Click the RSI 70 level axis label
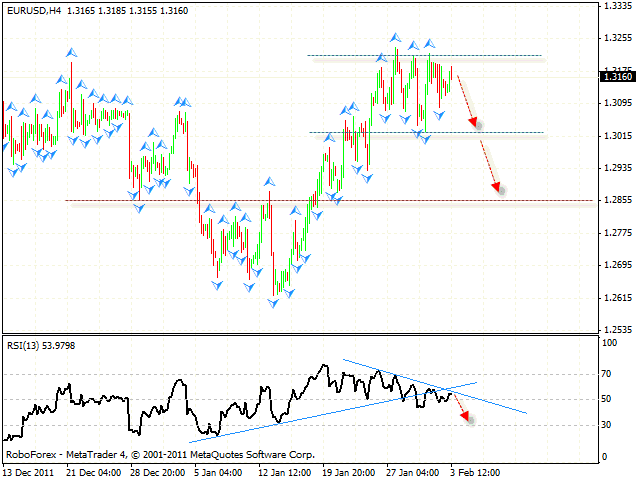Screen dimensions: 636x480 (x=606, y=374)
